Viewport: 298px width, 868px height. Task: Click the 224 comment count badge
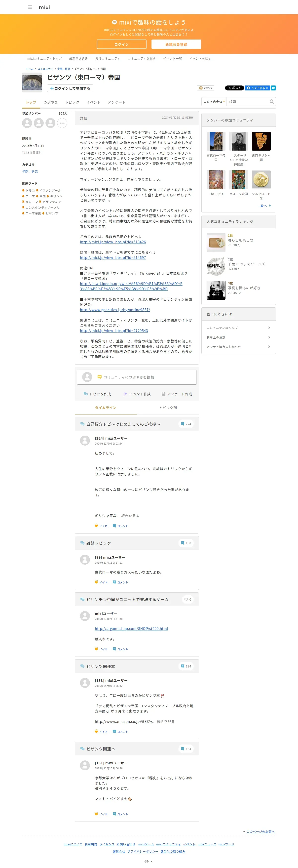coord(186,424)
